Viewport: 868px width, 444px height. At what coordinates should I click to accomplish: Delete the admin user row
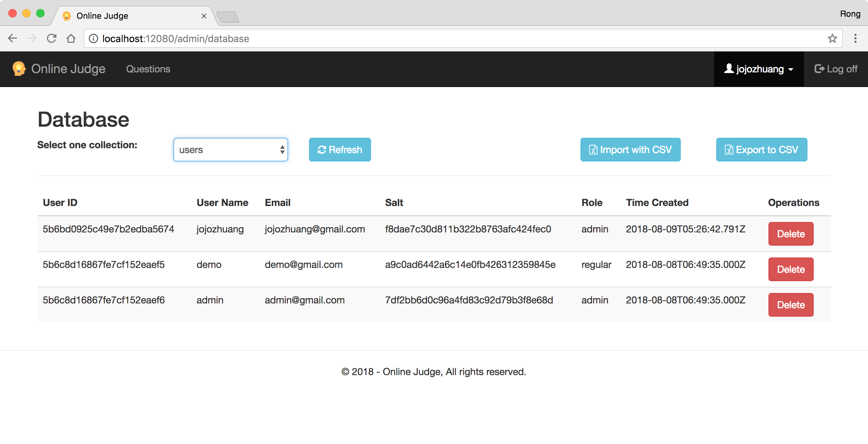791,305
